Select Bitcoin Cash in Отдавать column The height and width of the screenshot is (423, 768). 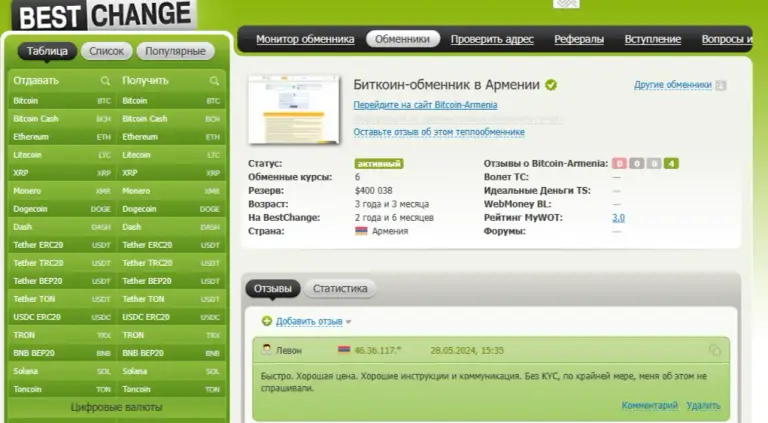point(62,119)
